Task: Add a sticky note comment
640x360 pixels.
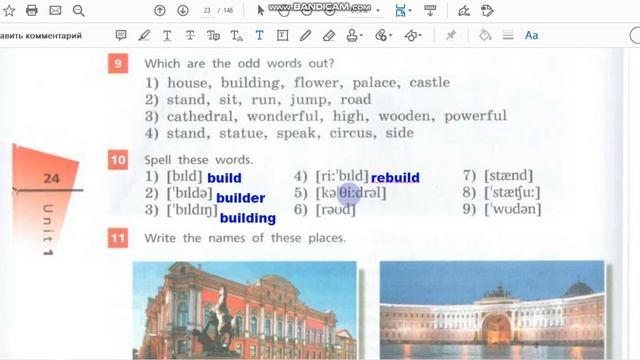Action: [121, 36]
